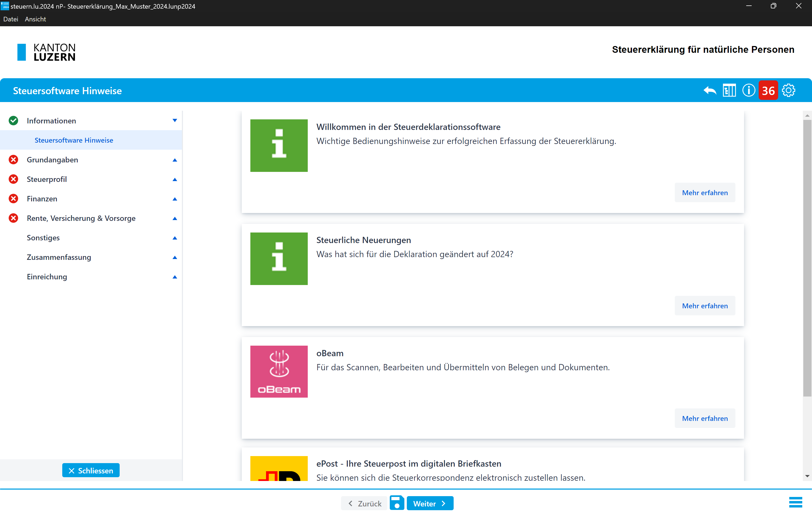This screenshot has width=812, height=514.
Task: Click Mehr erfahren for oBeam
Action: [705, 418]
